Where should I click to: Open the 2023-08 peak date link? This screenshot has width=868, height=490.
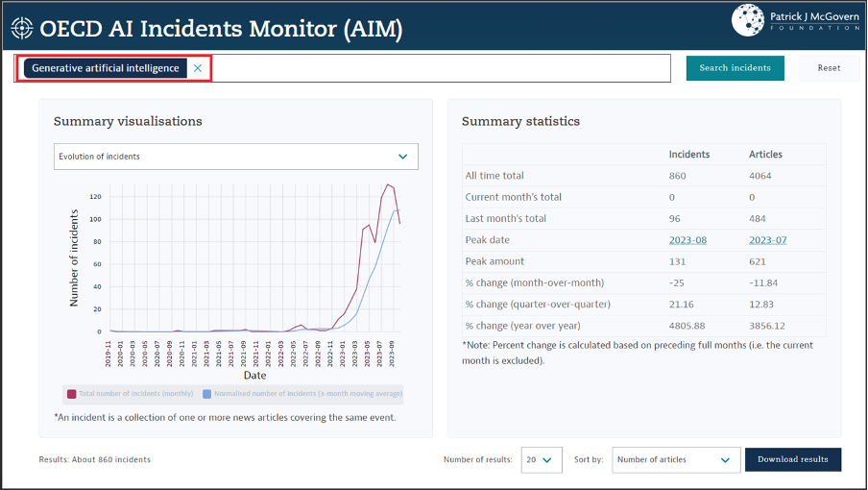click(x=687, y=240)
